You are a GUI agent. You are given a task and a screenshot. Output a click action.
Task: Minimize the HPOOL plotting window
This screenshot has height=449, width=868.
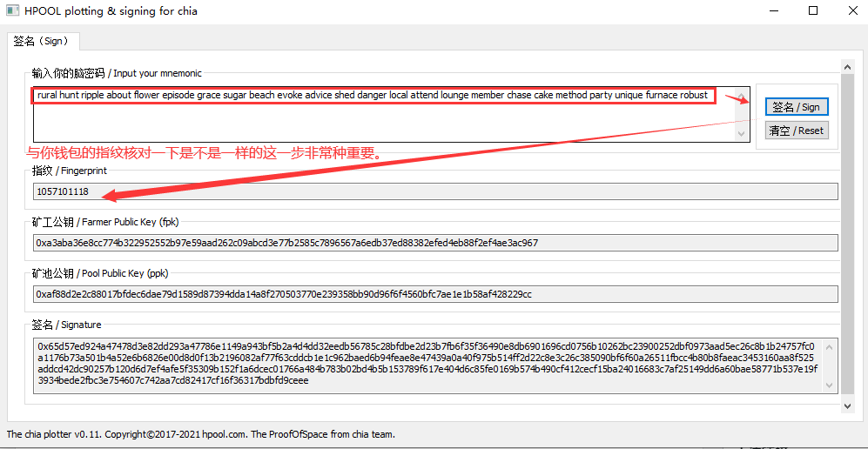[x=772, y=11]
